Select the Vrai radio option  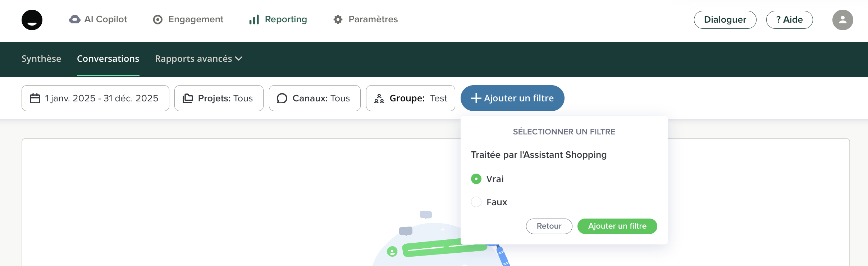click(476, 179)
